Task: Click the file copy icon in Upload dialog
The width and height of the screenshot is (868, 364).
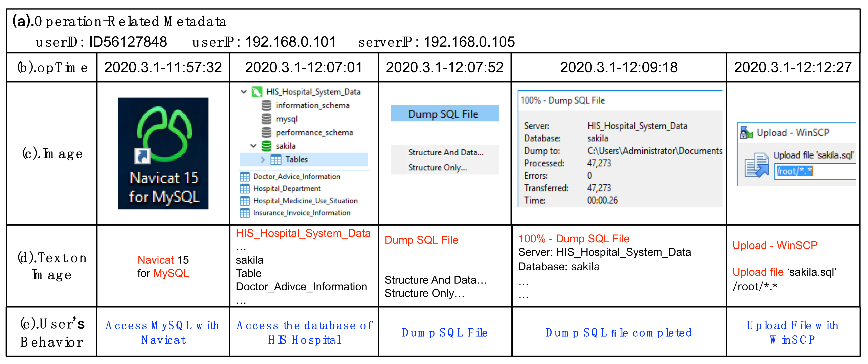Action: coord(757,165)
